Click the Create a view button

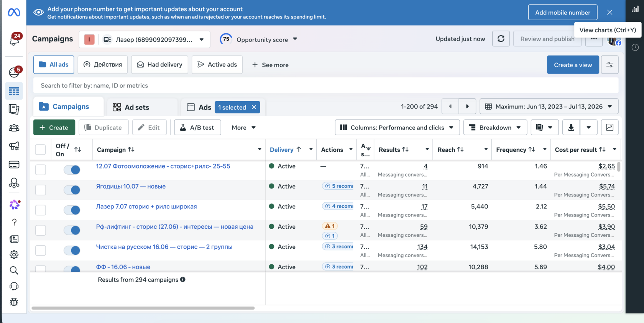point(573,65)
